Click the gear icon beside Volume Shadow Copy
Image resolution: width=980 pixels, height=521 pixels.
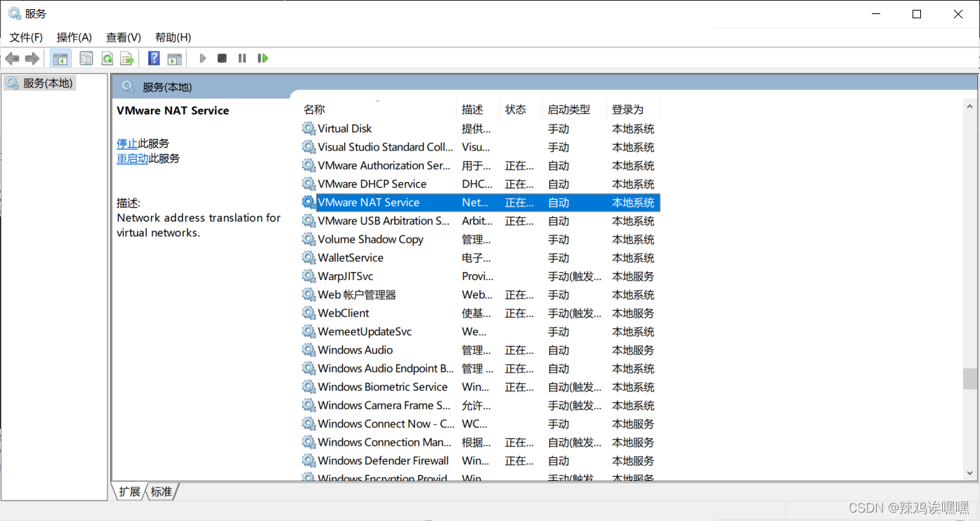click(308, 239)
